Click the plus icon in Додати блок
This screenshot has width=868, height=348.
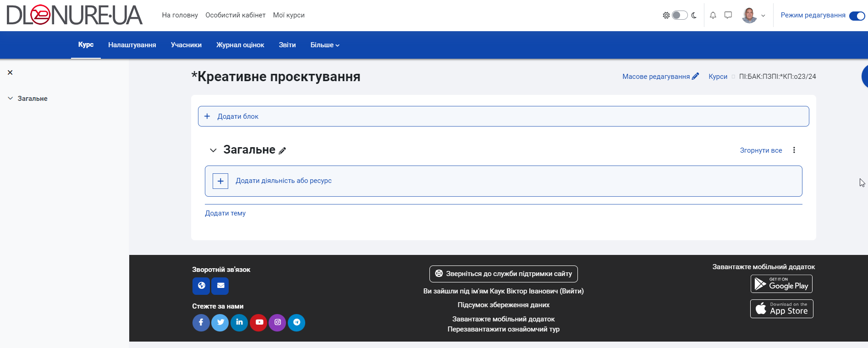(207, 116)
